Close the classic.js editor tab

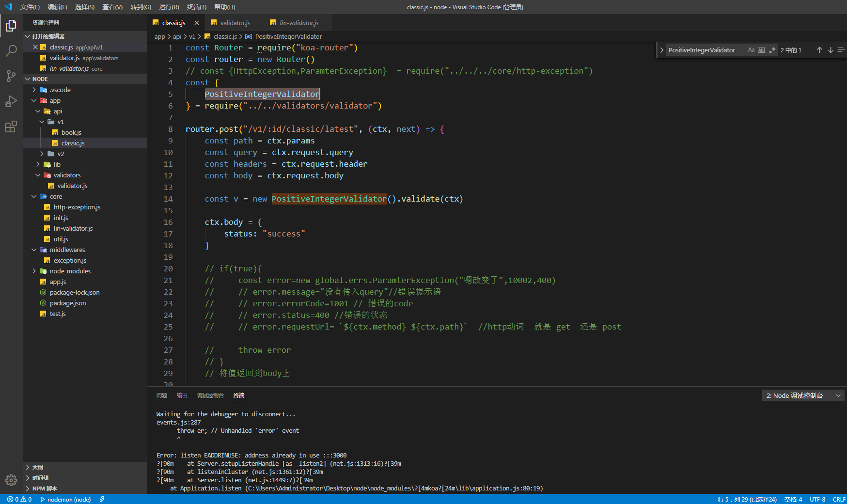[x=197, y=23]
